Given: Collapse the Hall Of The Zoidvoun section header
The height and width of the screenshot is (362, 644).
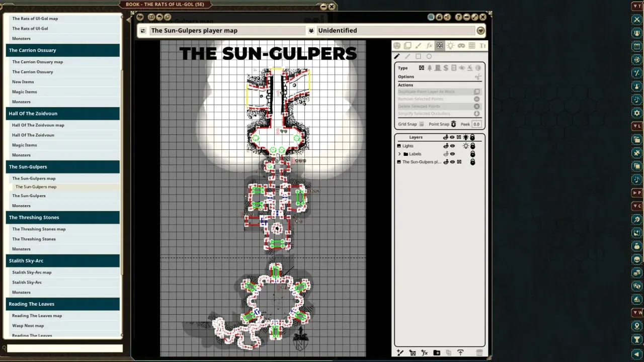Looking at the screenshot, I should point(63,114).
